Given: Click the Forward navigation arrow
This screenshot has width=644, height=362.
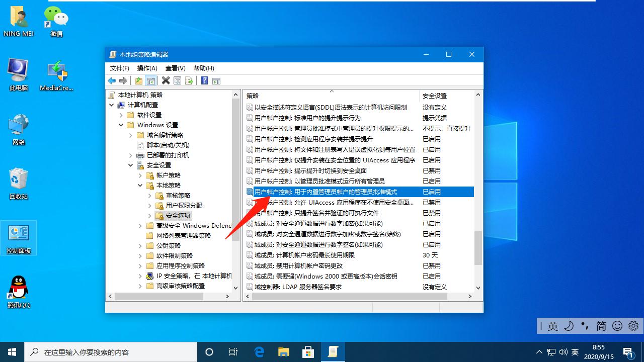Looking at the screenshot, I should click(124, 80).
